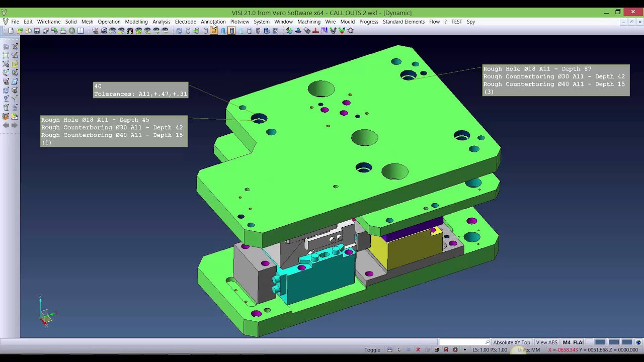This screenshot has height=362, width=644.
Task: Click the blue cylinder render icon
Action: [223, 31]
